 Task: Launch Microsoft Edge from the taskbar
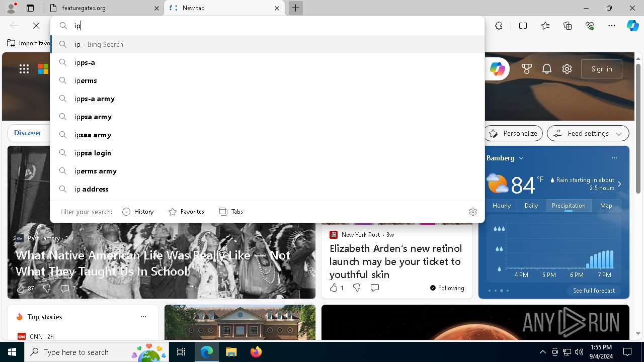click(207, 352)
